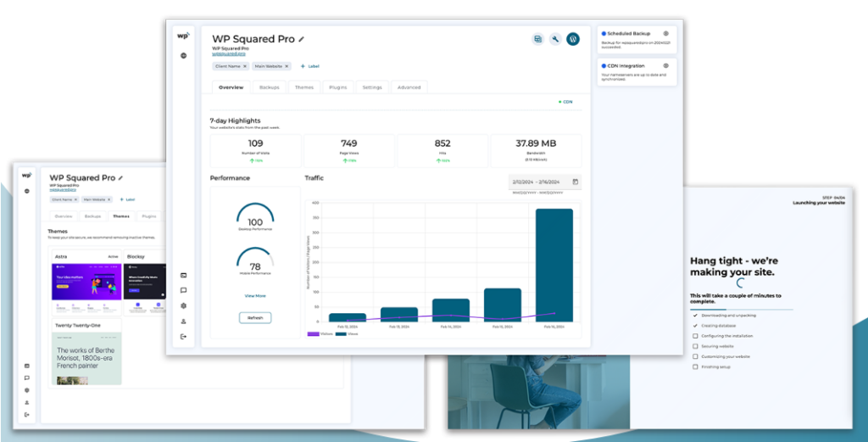This screenshot has height=442, width=868.
Task: Click the pencil icon beside WP Squared Pro title
Action: (302, 39)
